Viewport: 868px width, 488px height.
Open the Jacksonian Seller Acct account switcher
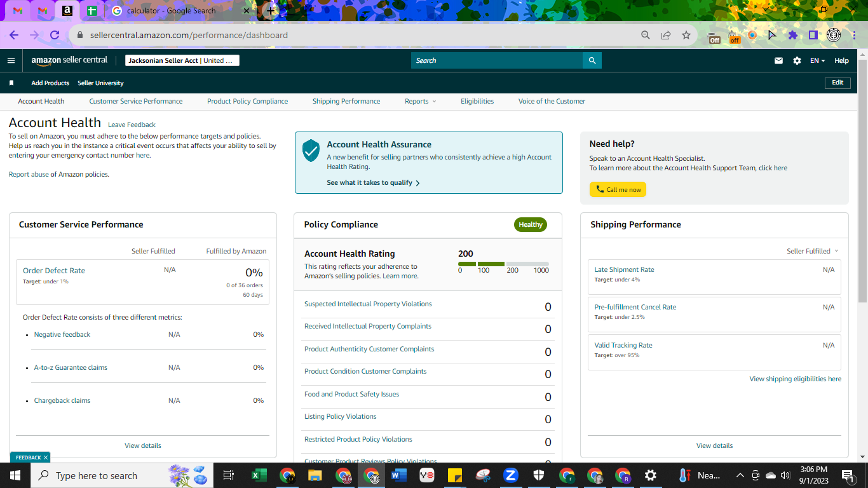click(182, 60)
